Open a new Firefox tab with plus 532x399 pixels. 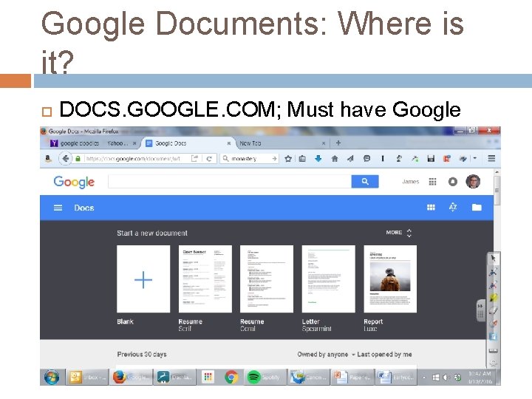pos(338,143)
